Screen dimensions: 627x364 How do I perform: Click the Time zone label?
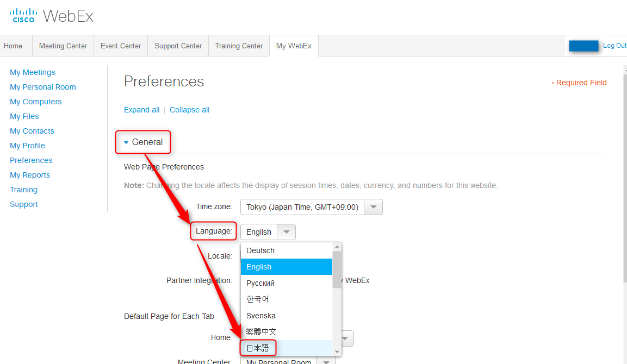point(214,206)
